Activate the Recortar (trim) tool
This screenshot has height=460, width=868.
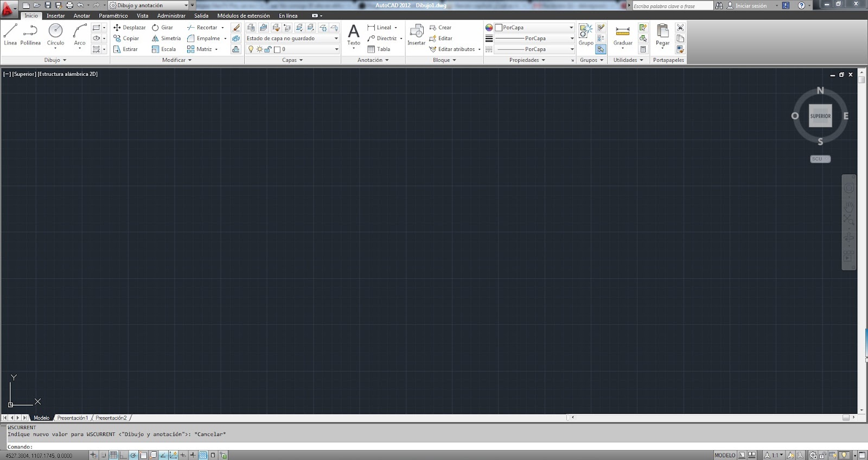point(202,27)
